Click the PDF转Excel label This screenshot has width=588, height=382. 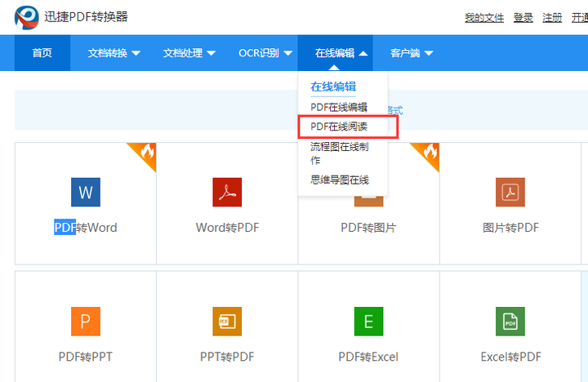click(368, 357)
